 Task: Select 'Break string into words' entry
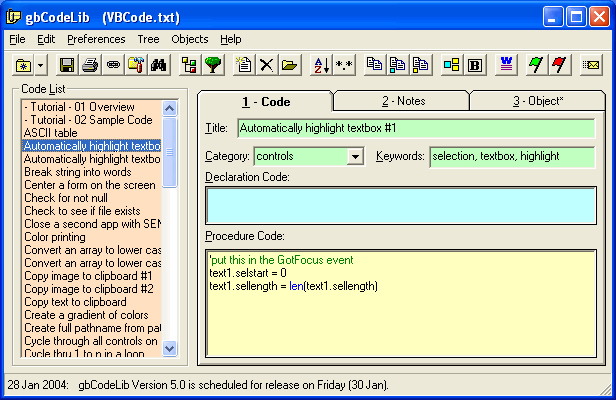point(92,172)
